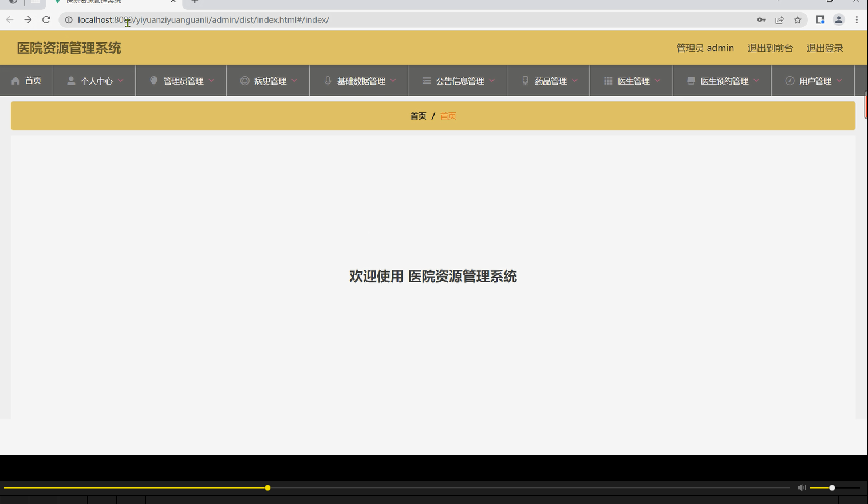
Task: Click the 医院资源管理系统 header title
Action: point(69,48)
